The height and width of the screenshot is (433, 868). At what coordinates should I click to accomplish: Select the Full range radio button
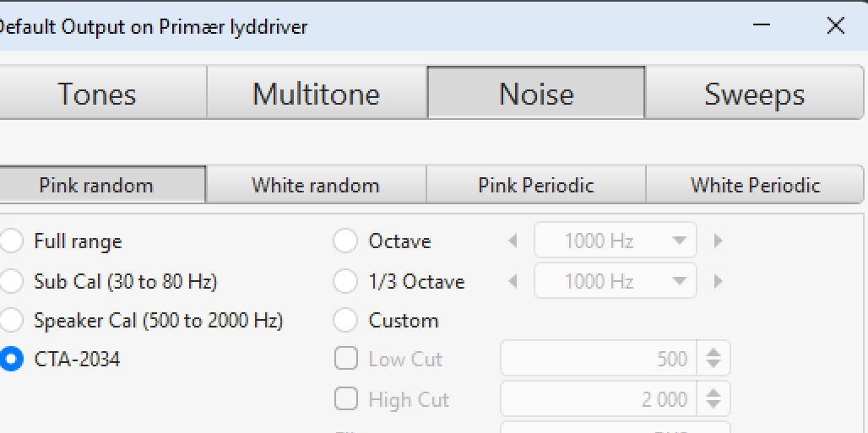pyautogui.click(x=11, y=241)
